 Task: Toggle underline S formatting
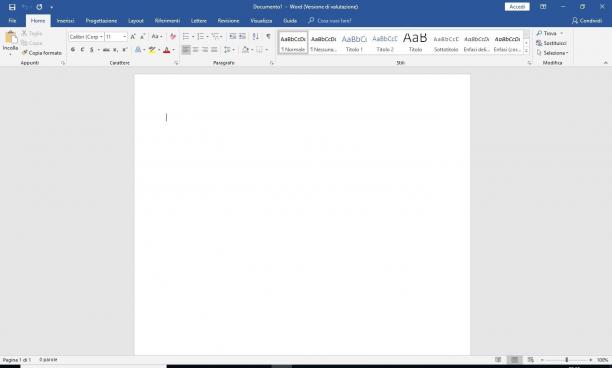92,50
